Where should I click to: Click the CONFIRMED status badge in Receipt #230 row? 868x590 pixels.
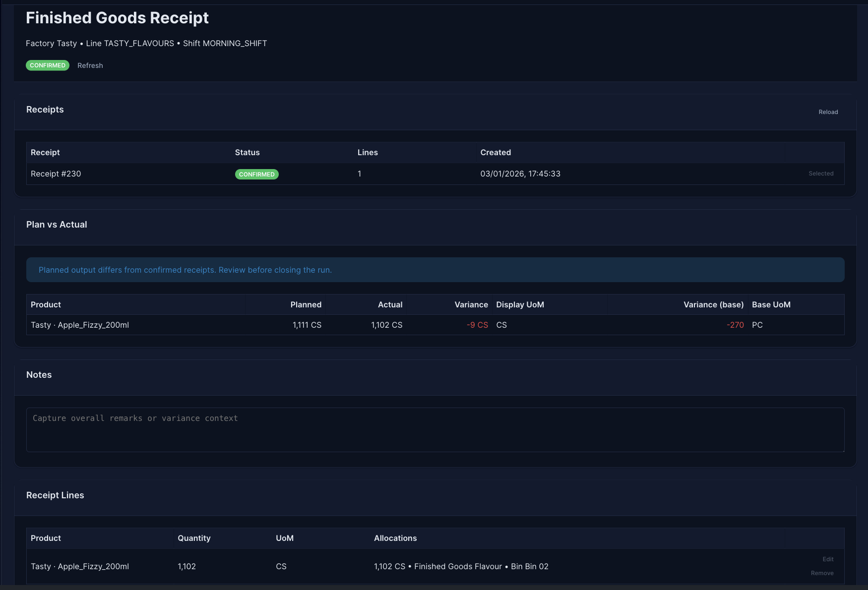256,175
